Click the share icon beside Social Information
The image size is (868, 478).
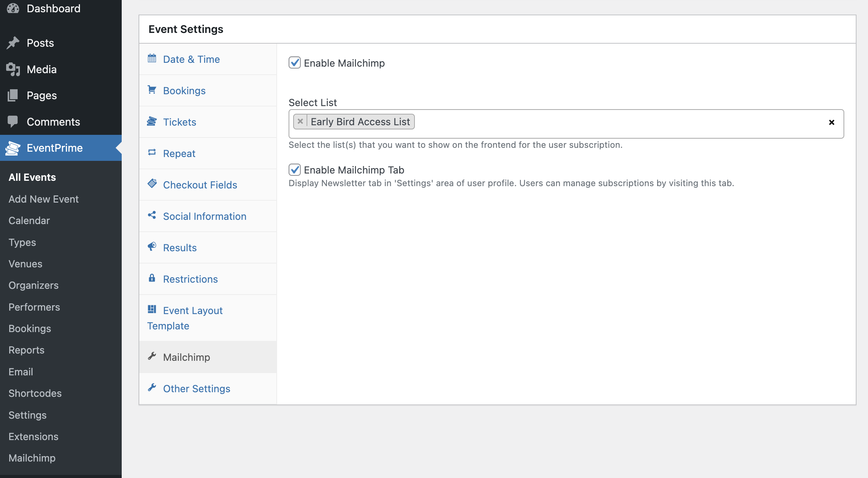click(152, 215)
